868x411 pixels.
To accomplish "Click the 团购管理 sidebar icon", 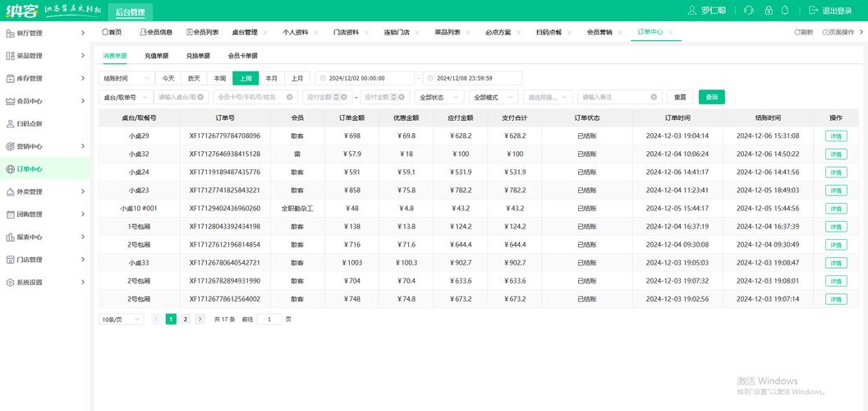I will point(10,215).
